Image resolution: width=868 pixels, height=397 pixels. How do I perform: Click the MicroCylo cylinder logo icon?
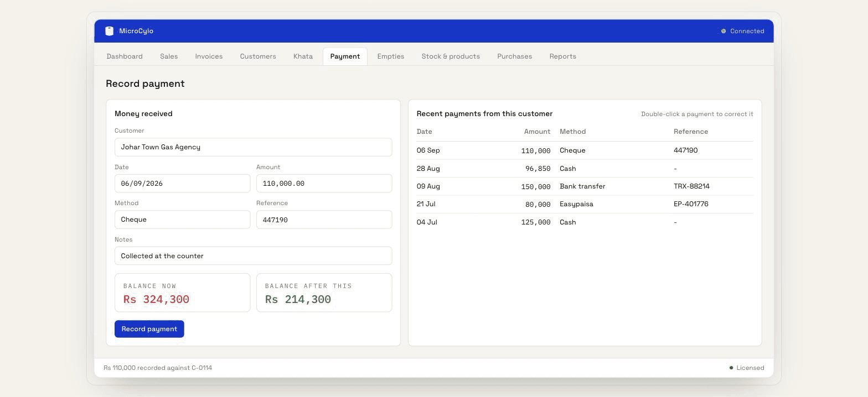pyautogui.click(x=109, y=31)
